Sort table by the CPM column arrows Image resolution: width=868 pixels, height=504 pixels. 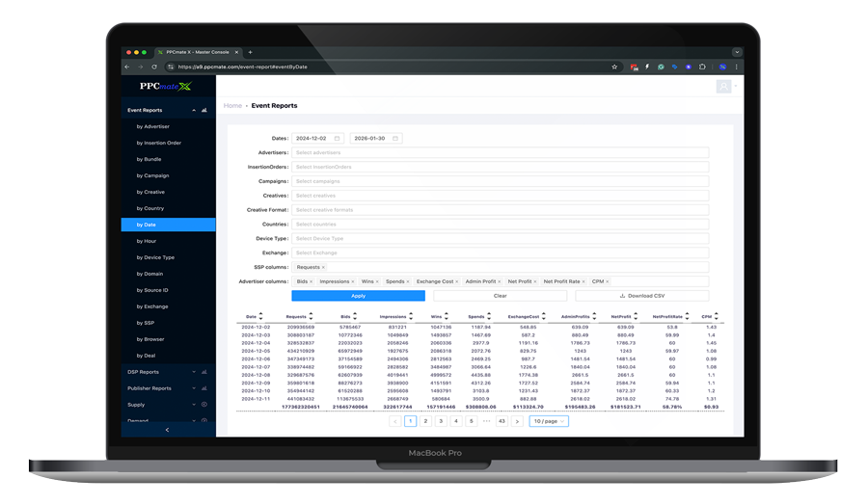coord(717,316)
